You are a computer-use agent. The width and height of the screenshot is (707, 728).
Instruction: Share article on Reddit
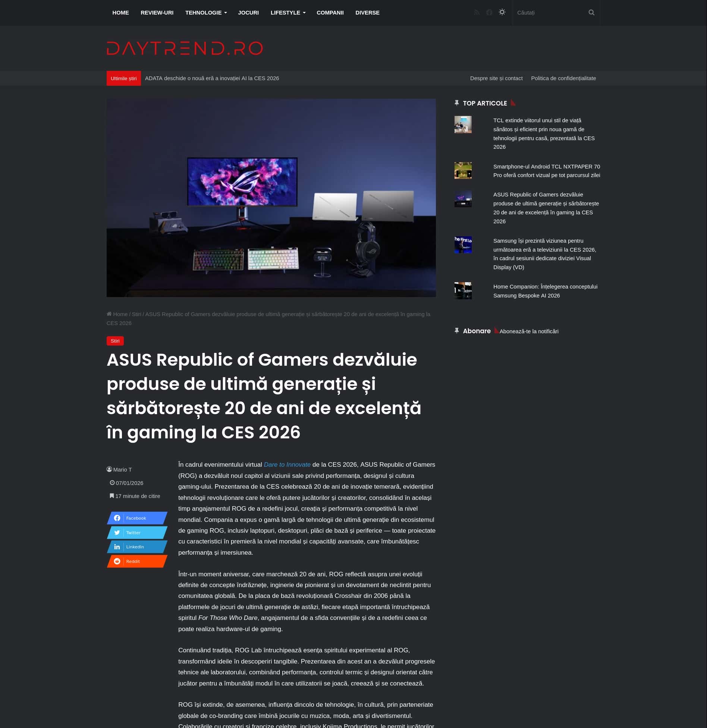tap(137, 561)
